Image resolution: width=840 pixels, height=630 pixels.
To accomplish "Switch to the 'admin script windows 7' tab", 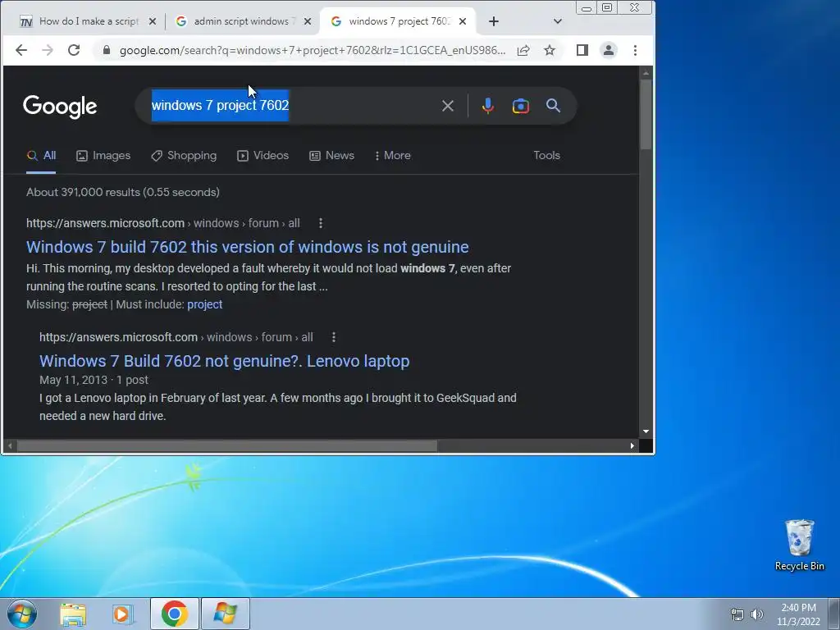I will 244,21.
